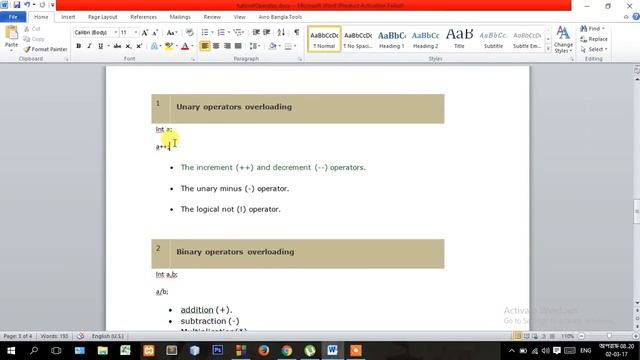
Task: Shrink the font size
Action: pos(155,33)
